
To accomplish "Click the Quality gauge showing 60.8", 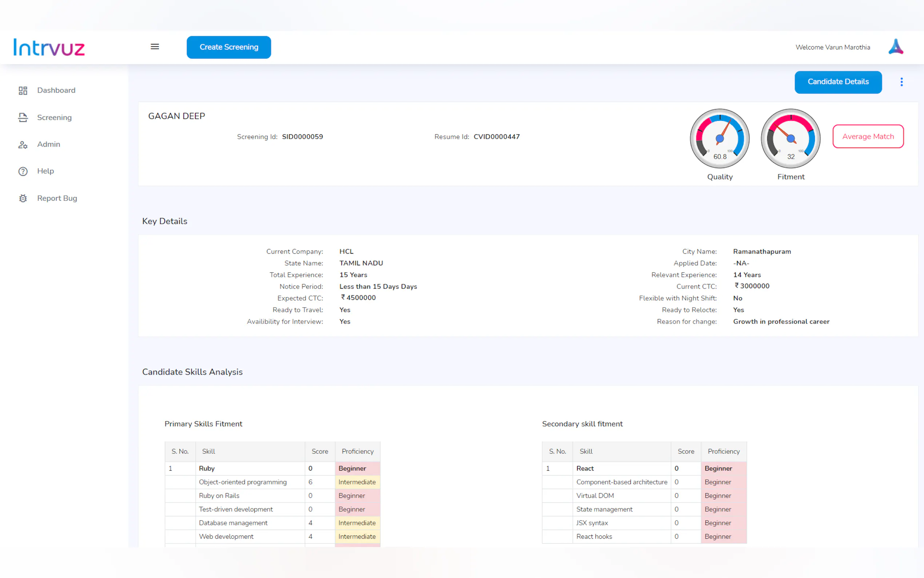I will tap(719, 138).
